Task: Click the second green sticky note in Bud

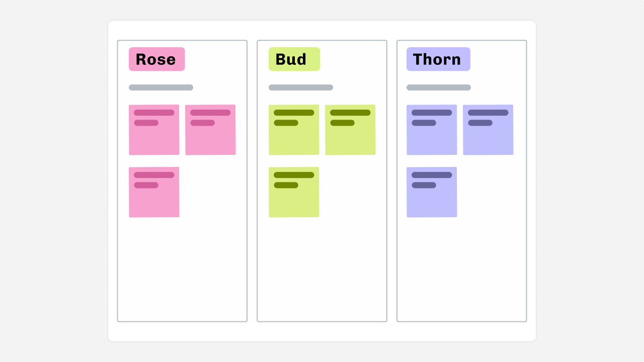Action: pos(350,136)
